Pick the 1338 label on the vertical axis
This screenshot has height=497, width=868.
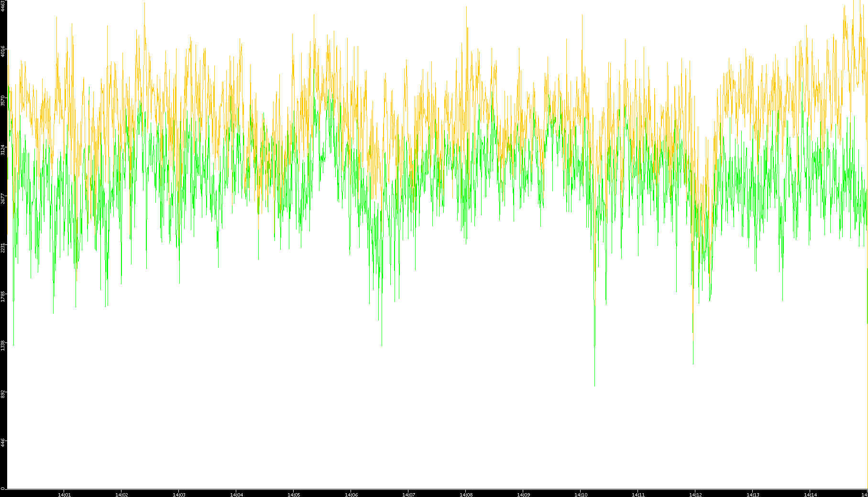[3, 345]
